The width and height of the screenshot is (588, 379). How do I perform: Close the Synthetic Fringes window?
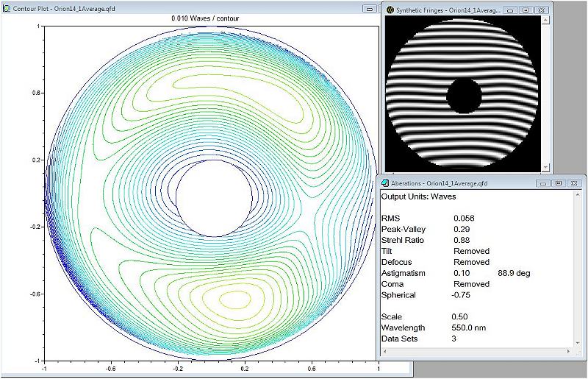541,10
